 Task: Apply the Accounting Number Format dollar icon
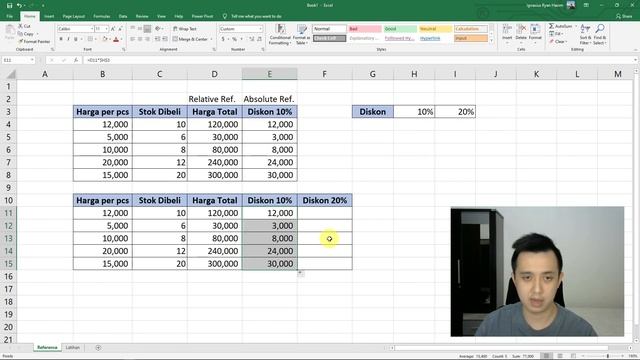pyautogui.click(x=223, y=39)
